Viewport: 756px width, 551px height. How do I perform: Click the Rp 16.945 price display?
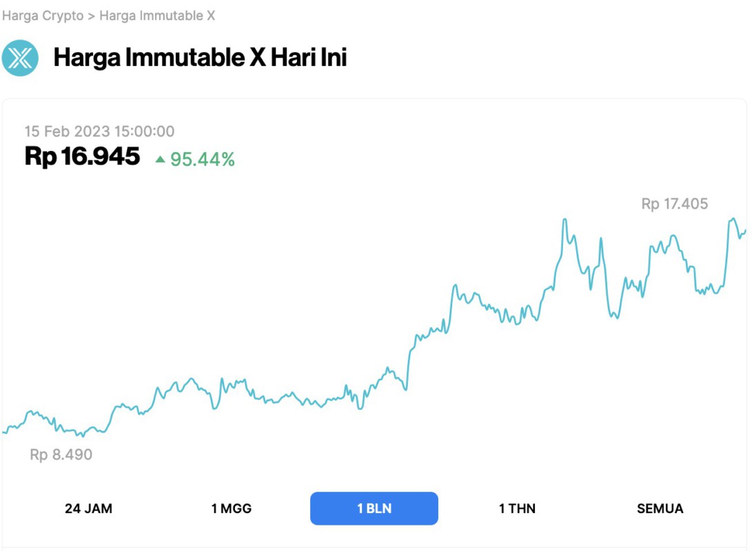(83, 157)
